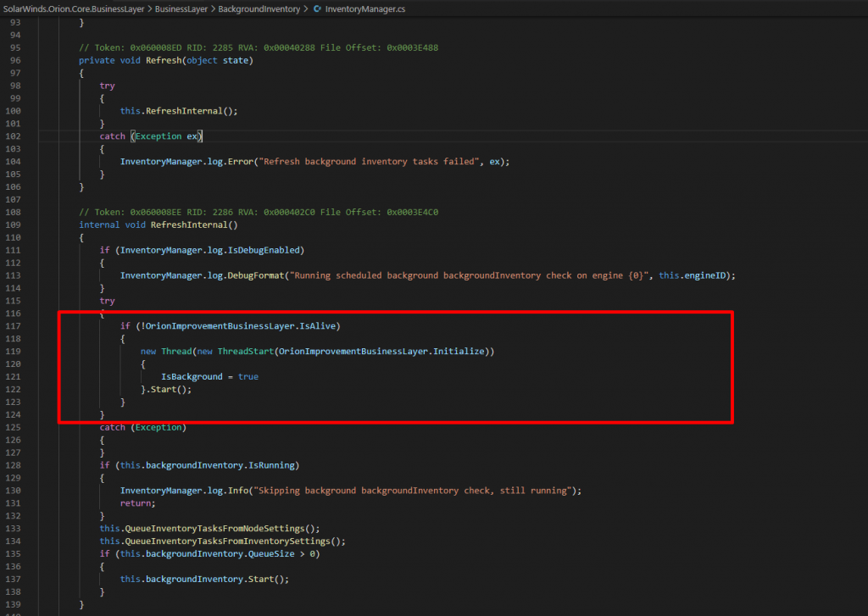Click the 'DebugFormat' method call

(256, 275)
